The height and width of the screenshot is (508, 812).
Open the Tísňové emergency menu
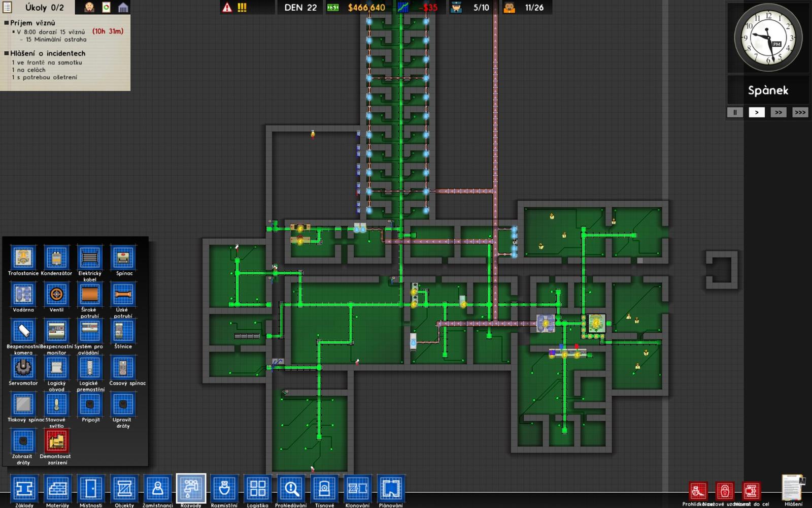pos(324,489)
